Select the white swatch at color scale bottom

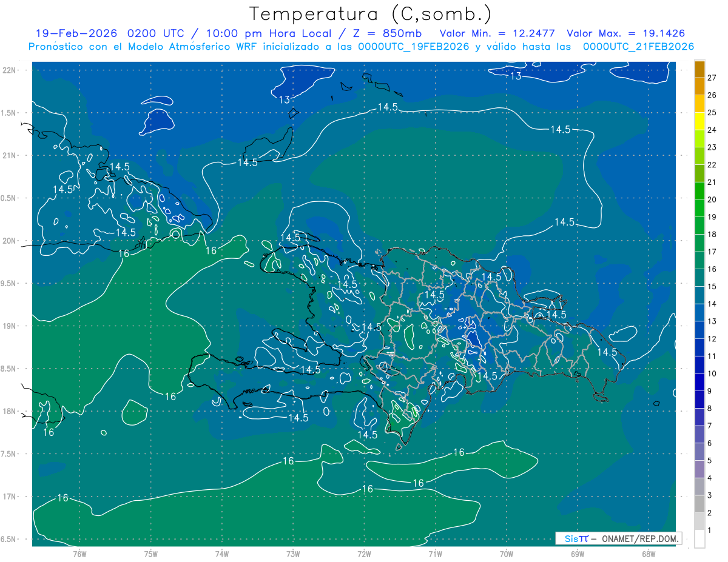tap(699, 539)
